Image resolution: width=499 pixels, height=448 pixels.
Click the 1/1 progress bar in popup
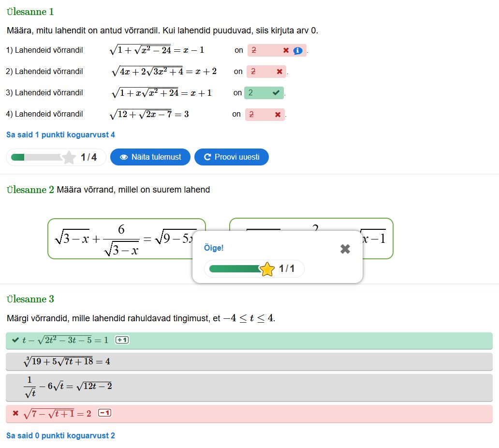[235, 269]
